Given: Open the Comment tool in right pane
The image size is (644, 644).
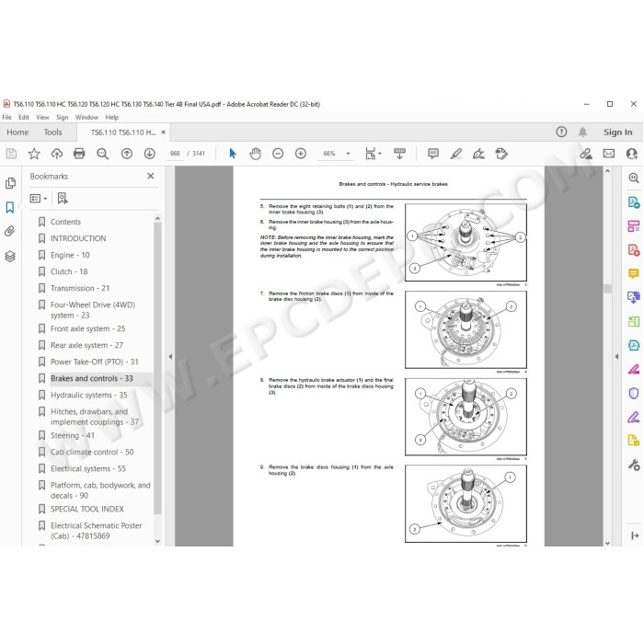Looking at the screenshot, I should coord(633,273).
